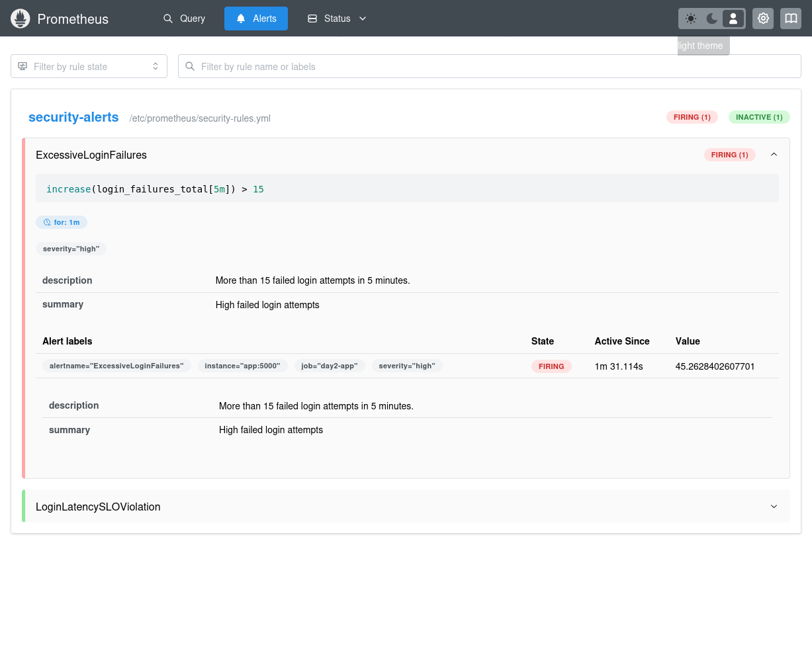Expand the LoginLatencySLOViolation rule
The image size is (812, 658).
774,507
